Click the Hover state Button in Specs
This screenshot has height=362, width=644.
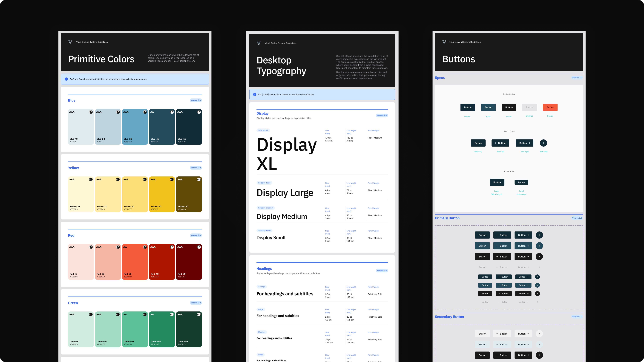coord(488,107)
